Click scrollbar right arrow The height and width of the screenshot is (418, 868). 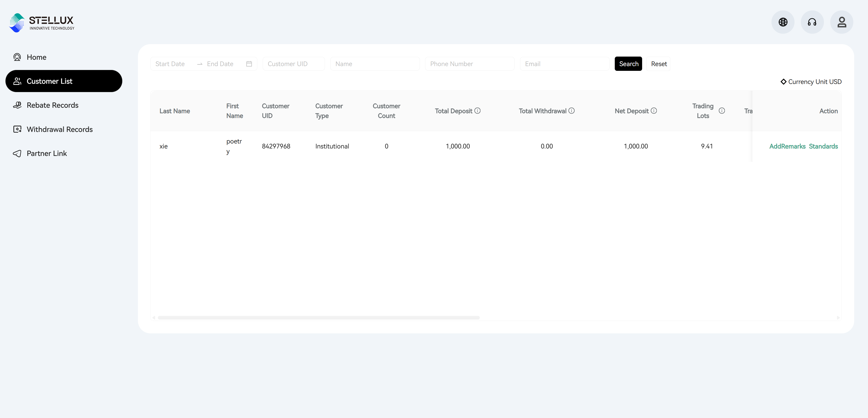pos(838,318)
